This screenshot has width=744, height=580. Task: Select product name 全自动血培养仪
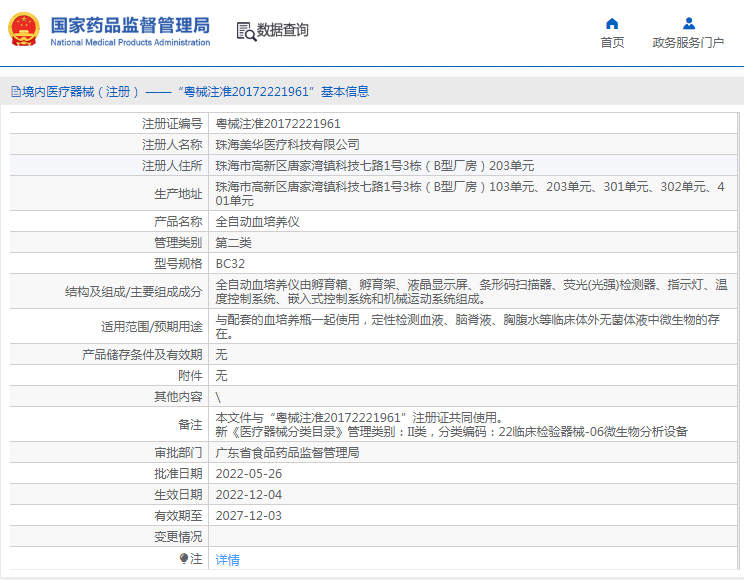257,222
